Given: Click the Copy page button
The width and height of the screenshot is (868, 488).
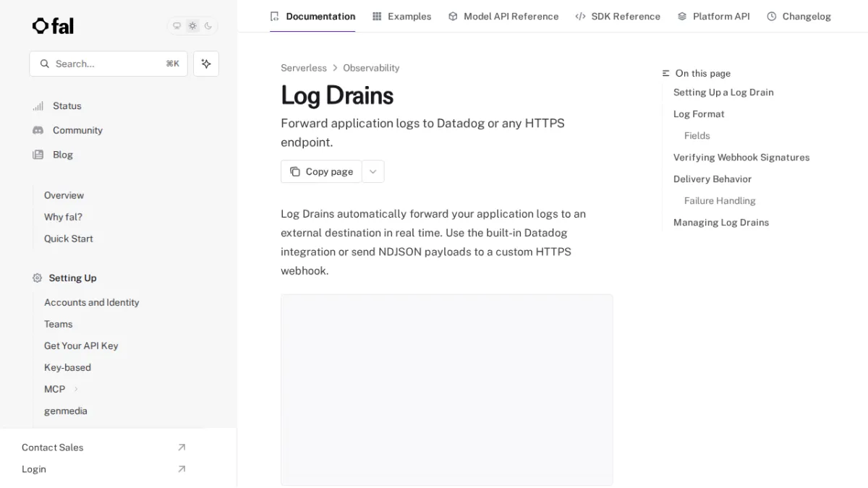Looking at the screenshot, I should [321, 171].
